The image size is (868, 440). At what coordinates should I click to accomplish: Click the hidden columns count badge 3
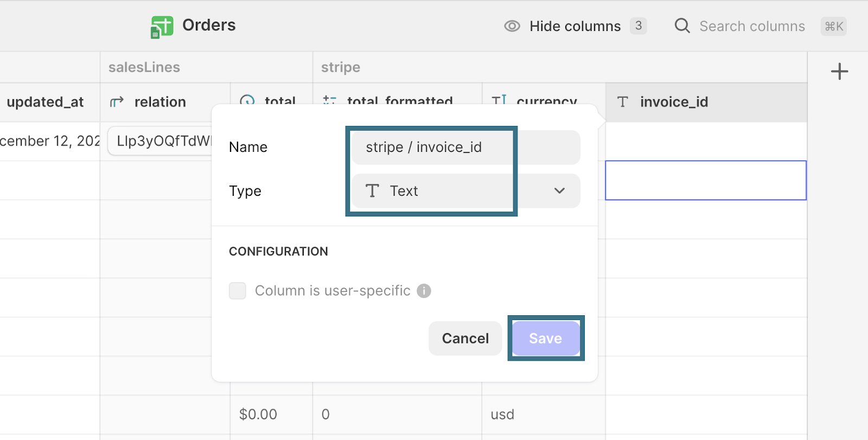[x=639, y=26]
